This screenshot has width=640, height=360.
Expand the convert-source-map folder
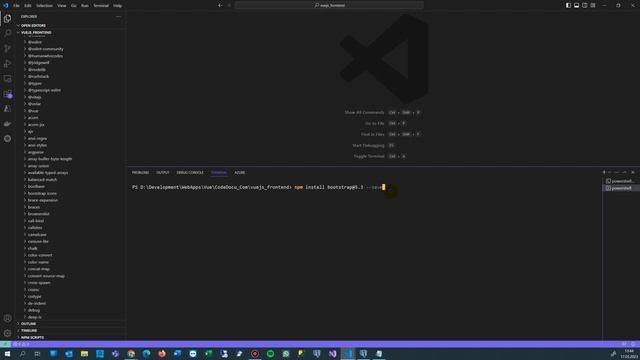(46, 276)
